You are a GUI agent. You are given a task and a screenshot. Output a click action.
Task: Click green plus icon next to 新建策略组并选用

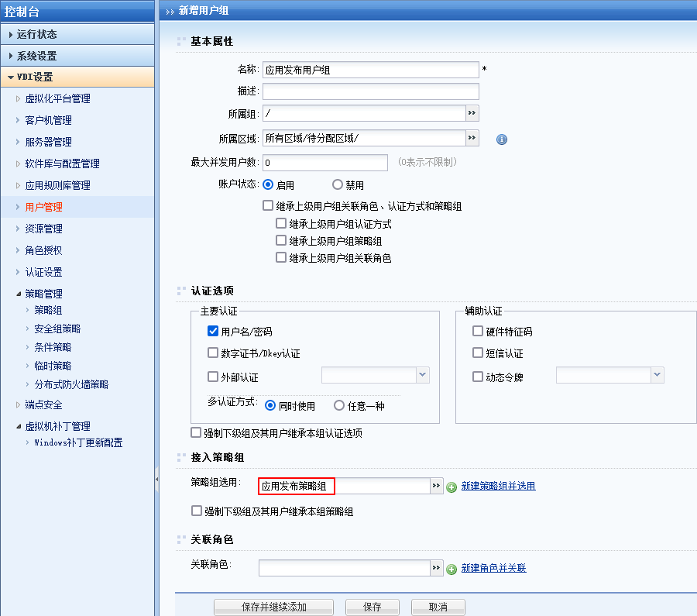click(x=452, y=487)
